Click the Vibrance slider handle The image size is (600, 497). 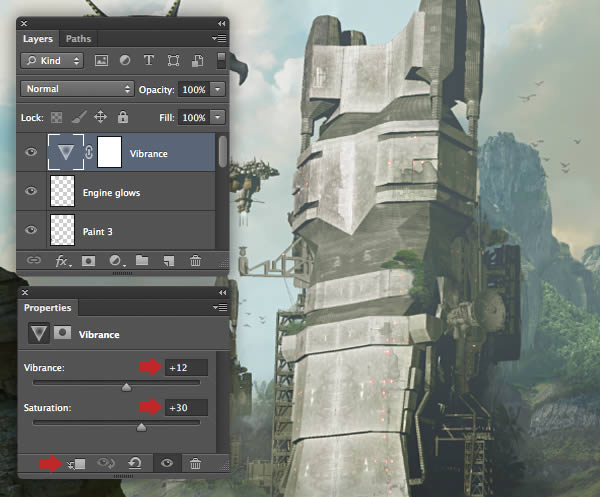coord(126,387)
